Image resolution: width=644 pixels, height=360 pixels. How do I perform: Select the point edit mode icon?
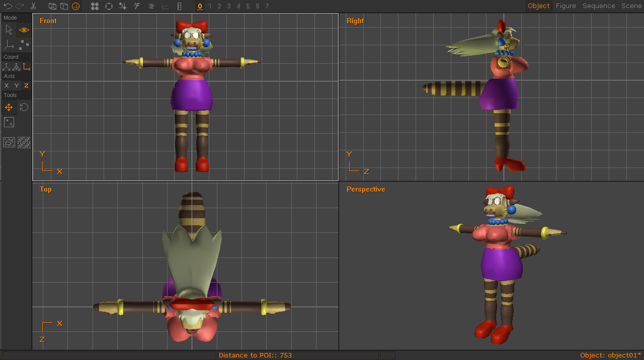(x=24, y=45)
